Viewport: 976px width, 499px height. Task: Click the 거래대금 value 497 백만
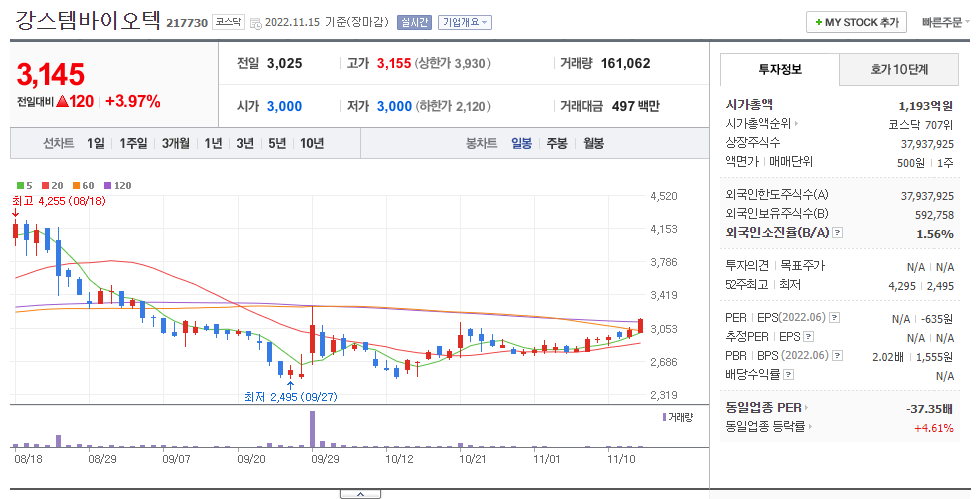coord(636,106)
